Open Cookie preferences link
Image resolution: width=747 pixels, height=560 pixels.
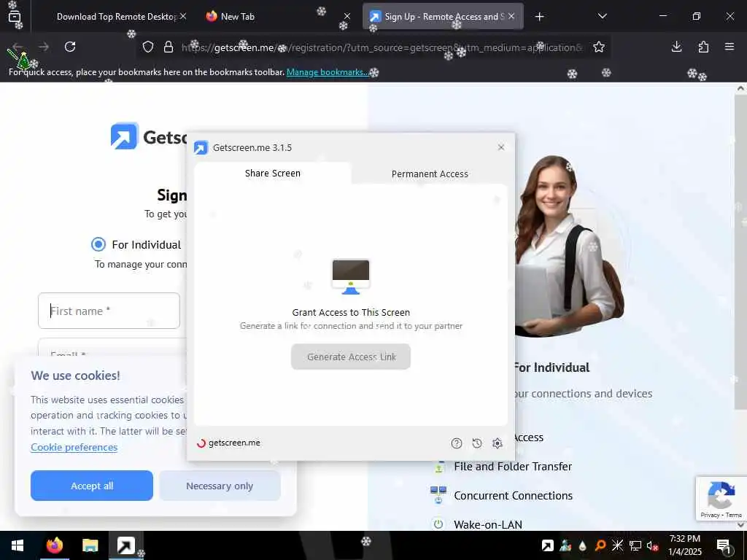point(74,447)
